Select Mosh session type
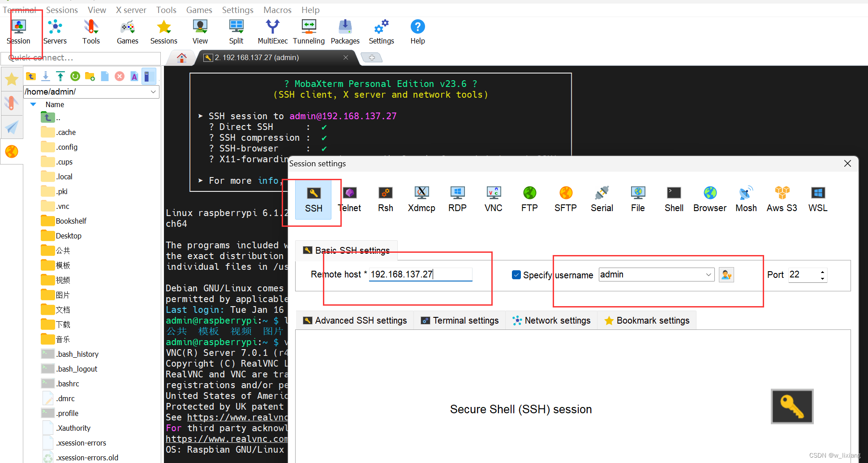 (746, 199)
